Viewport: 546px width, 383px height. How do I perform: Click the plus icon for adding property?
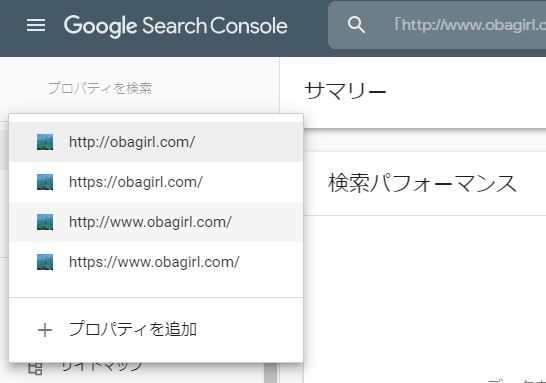[x=45, y=330]
